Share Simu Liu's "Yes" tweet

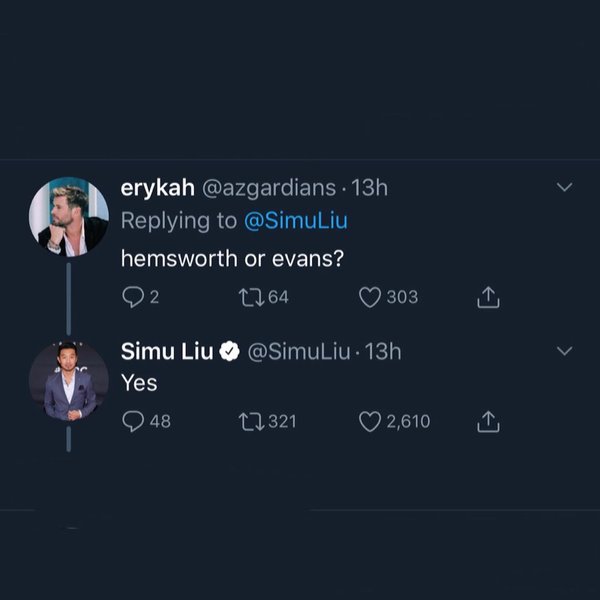pos(487,421)
